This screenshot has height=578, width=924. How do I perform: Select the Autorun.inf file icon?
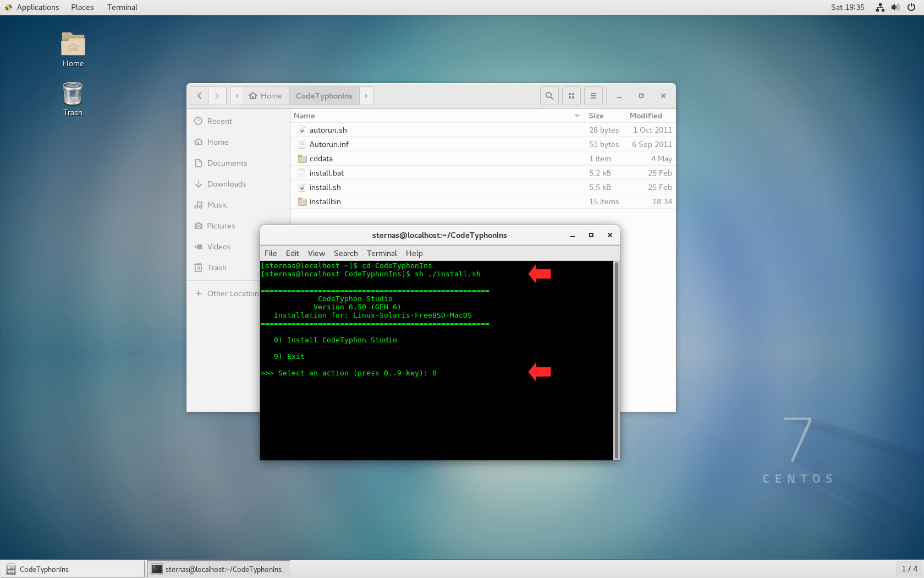click(x=302, y=144)
